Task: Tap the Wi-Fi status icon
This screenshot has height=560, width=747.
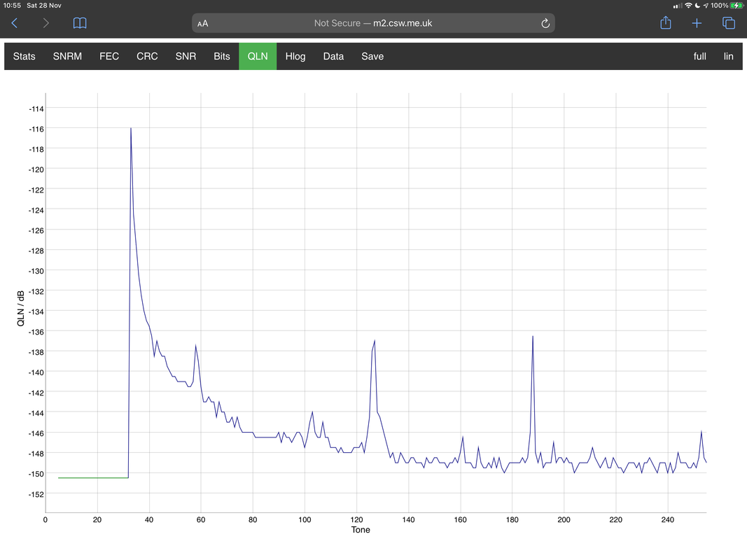Action: click(688, 5)
